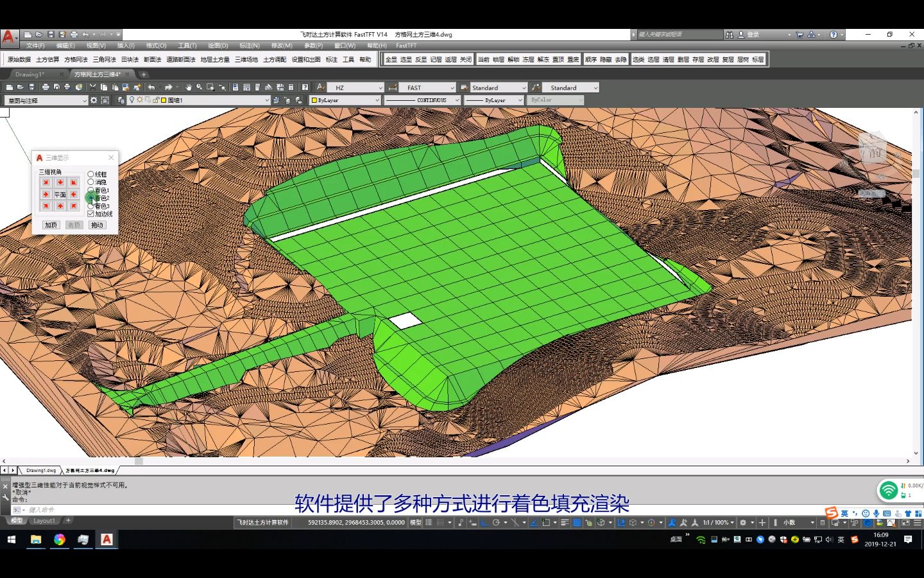Open the second Standard multileader style dropdown
Viewport: 924px width, 578px height.
coord(570,87)
